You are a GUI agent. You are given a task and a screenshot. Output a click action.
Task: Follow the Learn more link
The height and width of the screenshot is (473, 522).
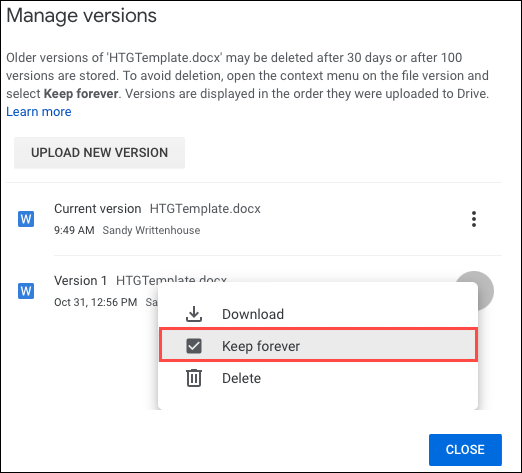tap(39, 111)
